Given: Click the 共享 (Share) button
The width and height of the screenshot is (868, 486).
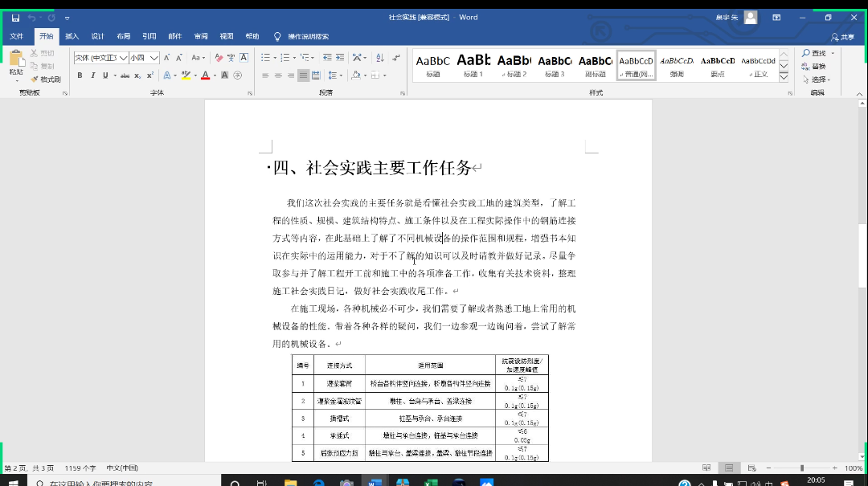Looking at the screenshot, I should [x=843, y=37].
